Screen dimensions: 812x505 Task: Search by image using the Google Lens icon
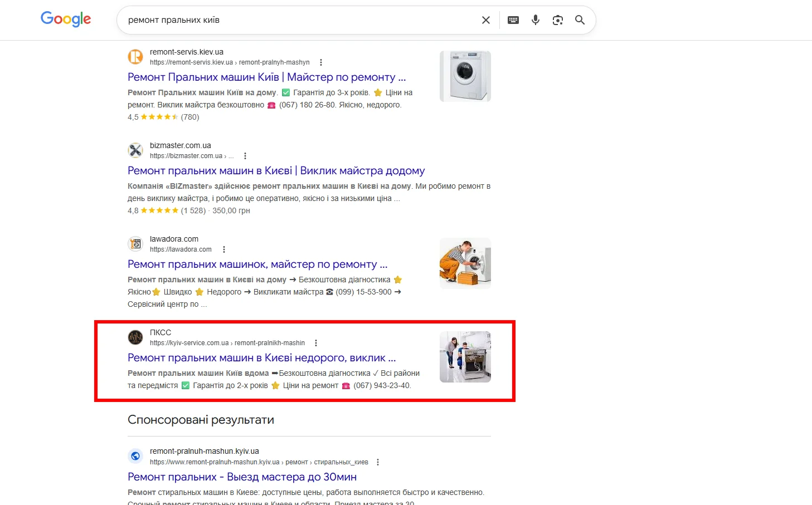(x=557, y=19)
